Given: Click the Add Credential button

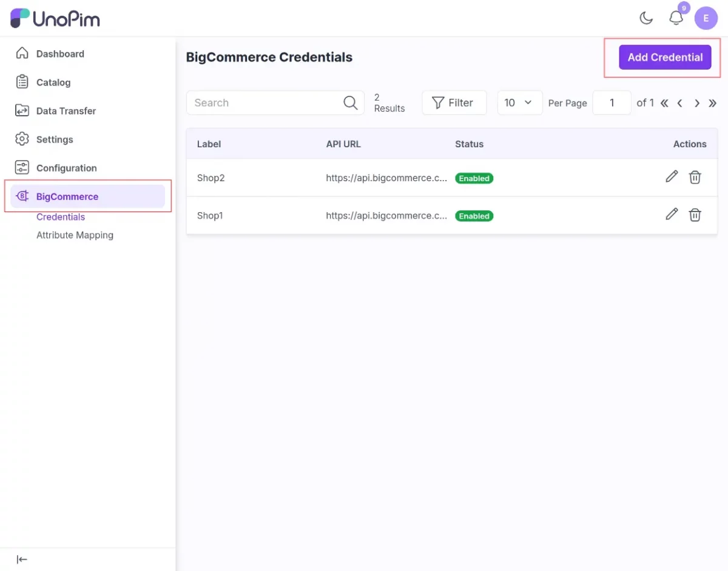Looking at the screenshot, I should 665,57.
